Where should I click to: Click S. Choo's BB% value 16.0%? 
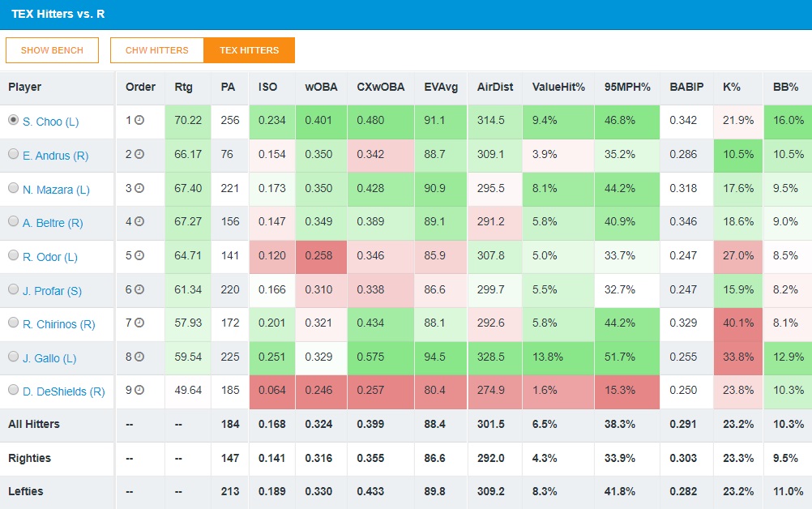788,120
